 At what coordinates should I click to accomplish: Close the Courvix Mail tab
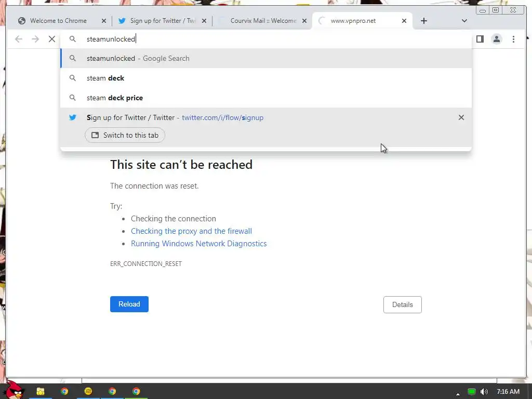click(304, 21)
